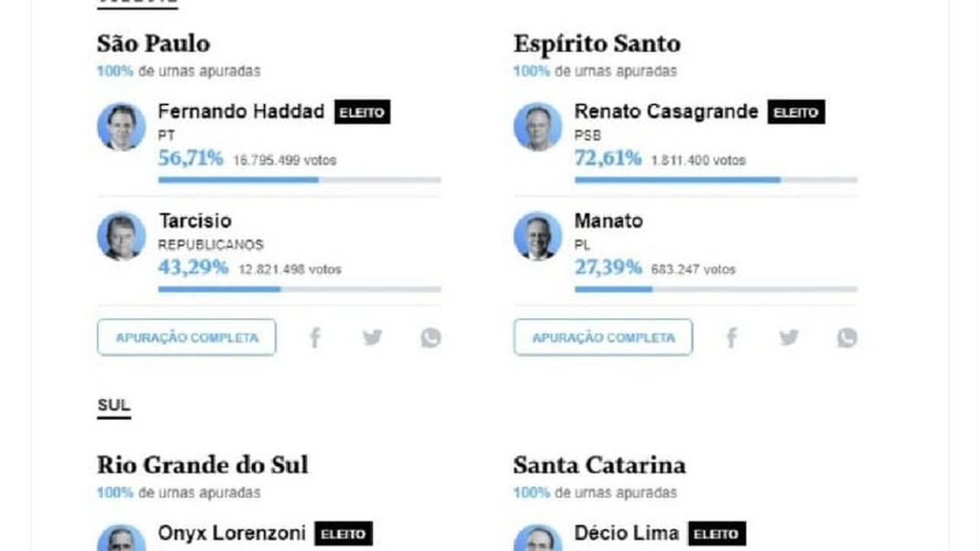
Task: Select the Renato Casagrande name link
Action: point(666,112)
